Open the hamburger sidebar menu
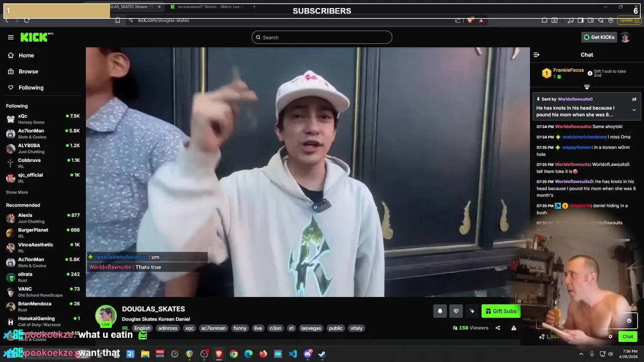 point(11,37)
